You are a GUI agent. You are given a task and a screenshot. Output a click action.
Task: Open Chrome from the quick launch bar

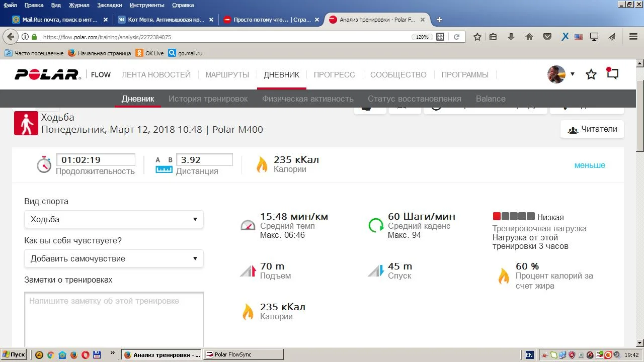click(x=50, y=354)
